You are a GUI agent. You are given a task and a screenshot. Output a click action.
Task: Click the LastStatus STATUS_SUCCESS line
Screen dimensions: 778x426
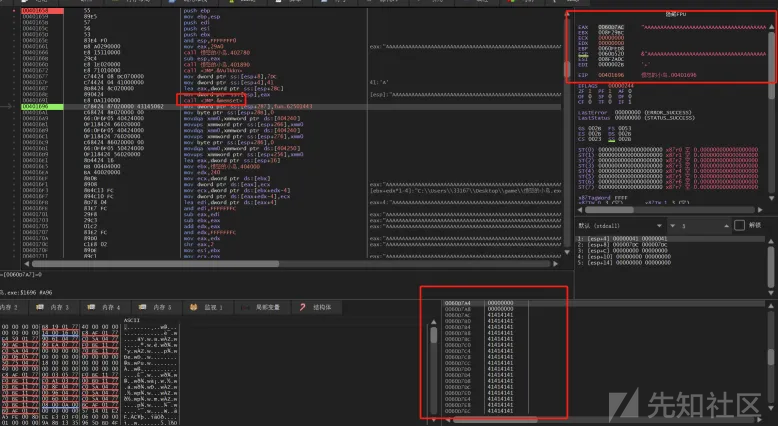pos(636,118)
